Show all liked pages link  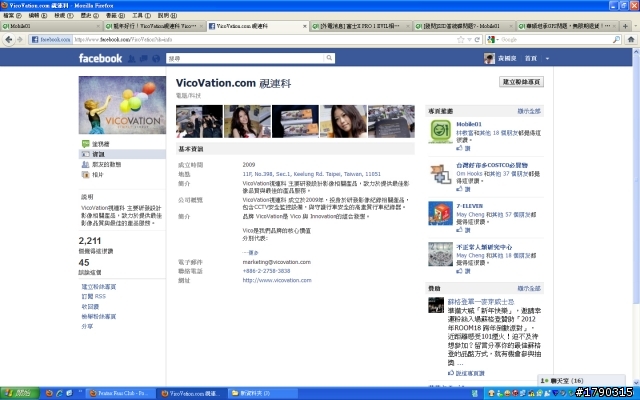pyautogui.click(x=529, y=111)
